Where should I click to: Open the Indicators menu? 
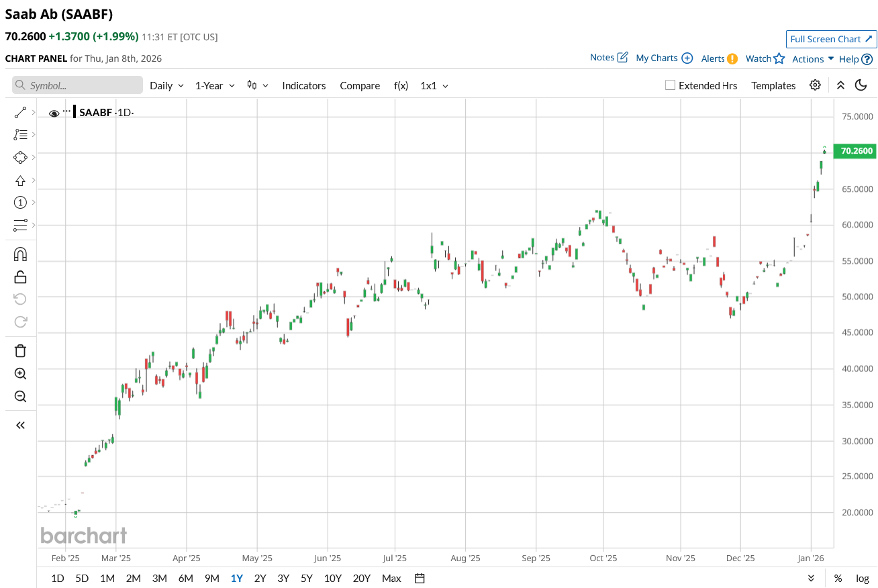tap(304, 85)
